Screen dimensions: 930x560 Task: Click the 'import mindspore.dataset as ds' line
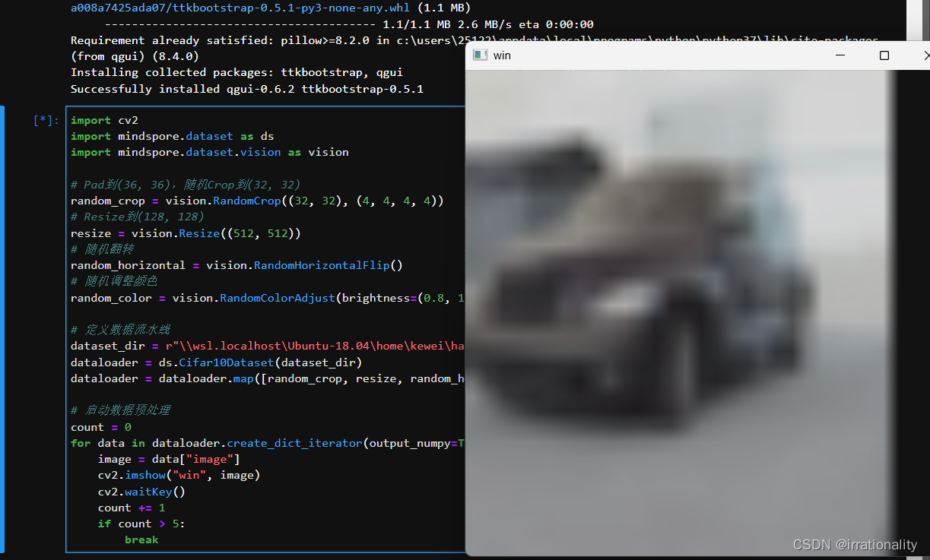(172, 136)
